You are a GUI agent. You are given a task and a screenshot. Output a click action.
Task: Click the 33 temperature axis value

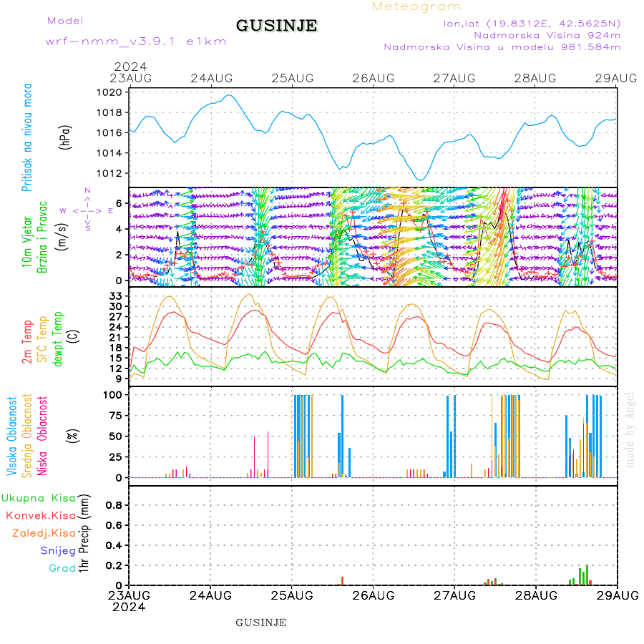116,296
